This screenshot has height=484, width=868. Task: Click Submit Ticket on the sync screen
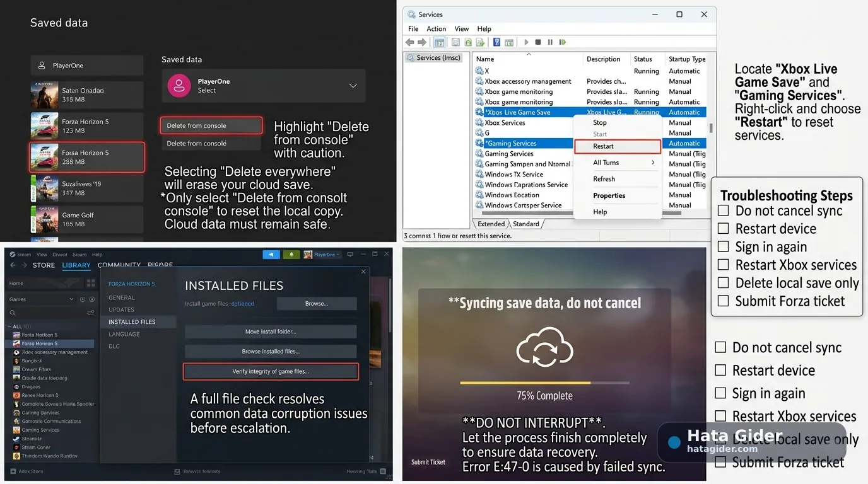(x=428, y=462)
